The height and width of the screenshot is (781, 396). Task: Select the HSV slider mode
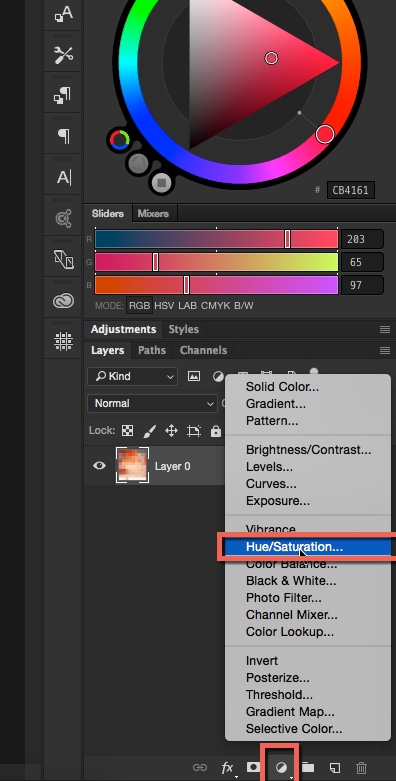point(164,305)
